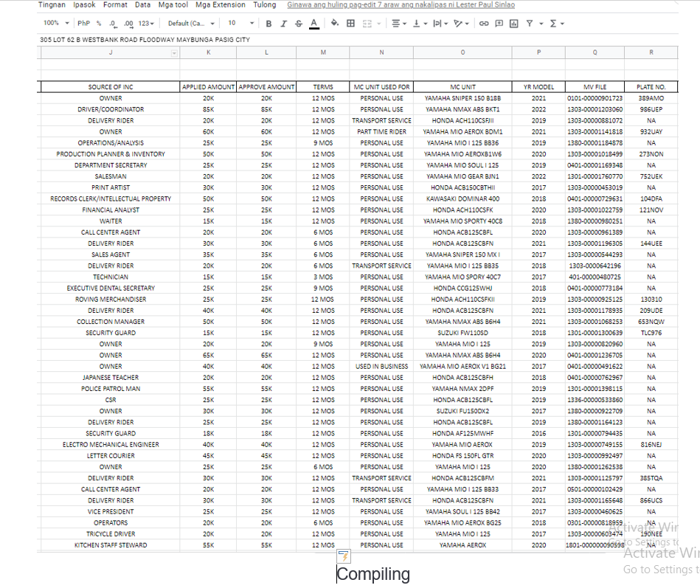Open column J header dropdown arrow
700x588 pixels.
(174, 54)
